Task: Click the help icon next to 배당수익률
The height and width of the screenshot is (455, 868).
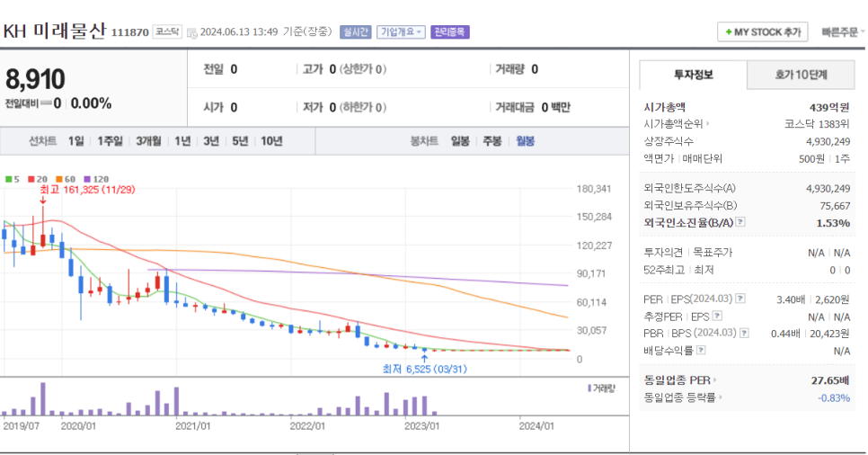Action: point(701,351)
